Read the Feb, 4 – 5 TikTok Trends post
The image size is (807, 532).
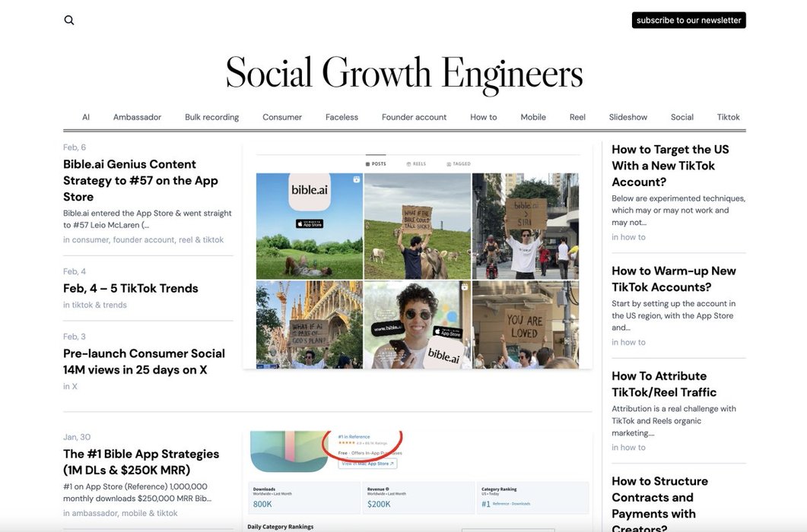tap(131, 289)
